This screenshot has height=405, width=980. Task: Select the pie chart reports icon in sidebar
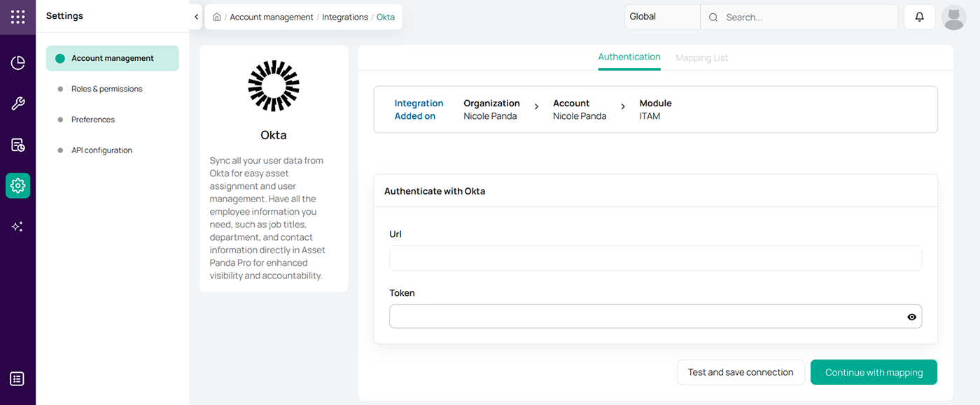[x=17, y=62]
